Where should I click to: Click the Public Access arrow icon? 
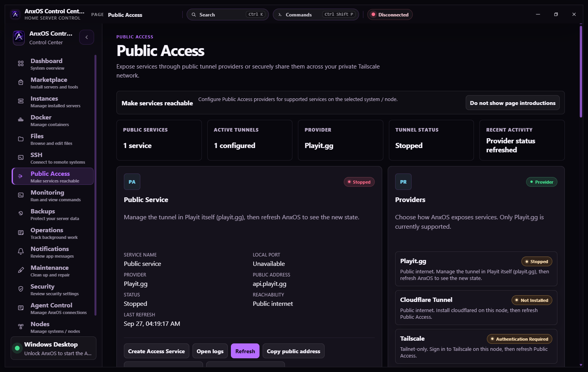pyautogui.click(x=21, y=176)
